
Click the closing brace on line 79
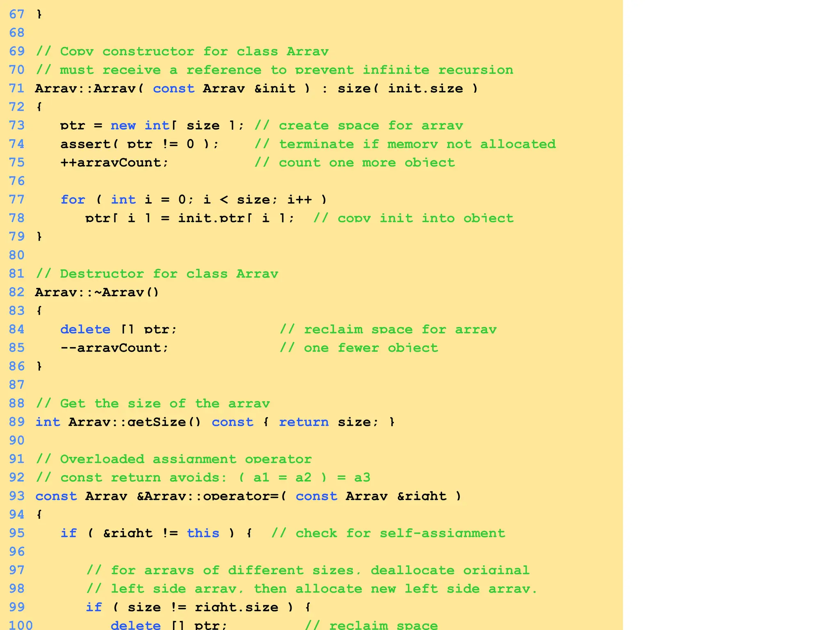click(39, 237)
